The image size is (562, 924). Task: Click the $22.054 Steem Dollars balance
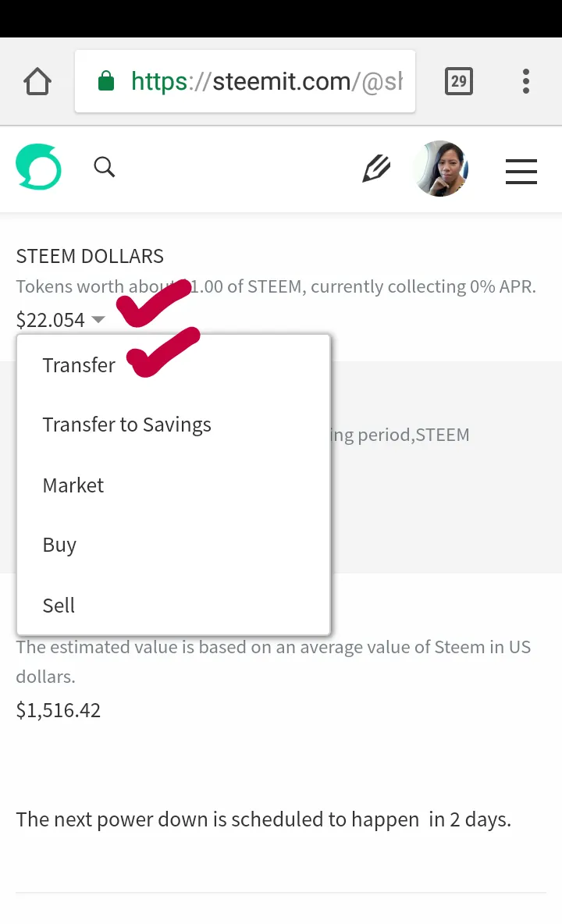pos(51,319)
